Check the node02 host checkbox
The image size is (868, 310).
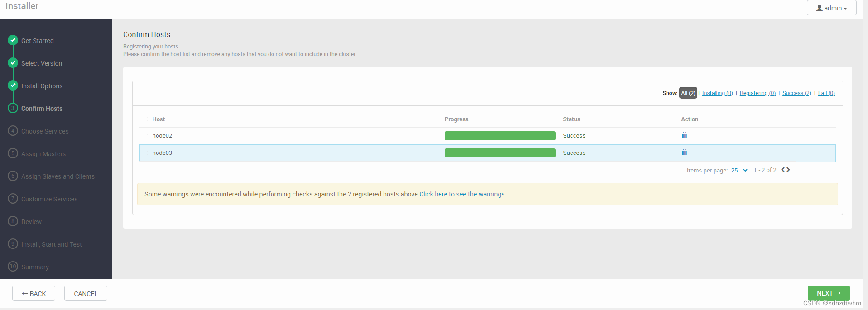click(x=146, y=136)
